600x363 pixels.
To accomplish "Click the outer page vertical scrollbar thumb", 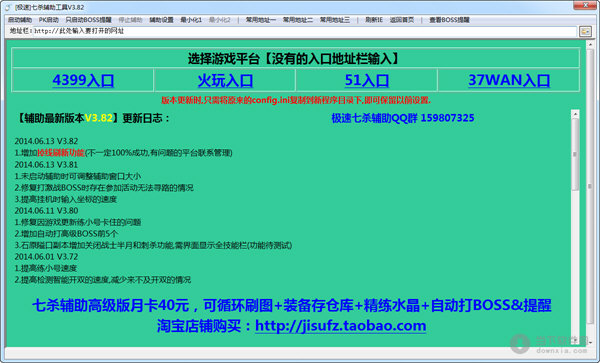I will point(590,187).
